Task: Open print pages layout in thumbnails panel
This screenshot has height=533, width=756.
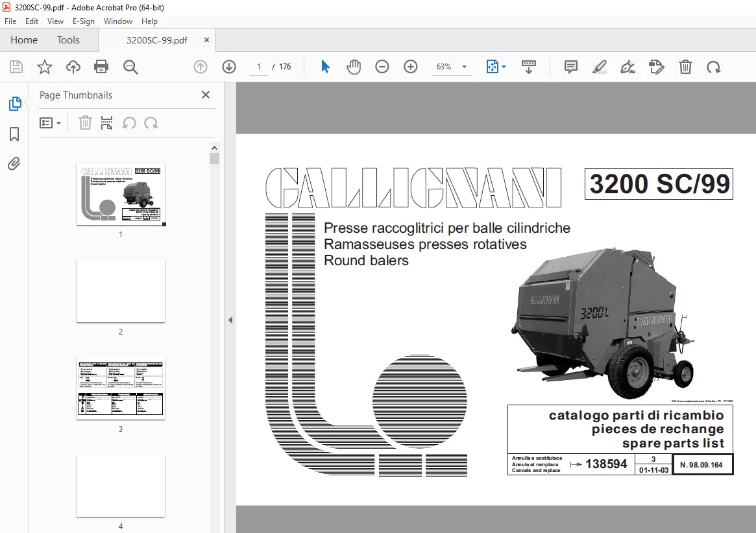Action: pyautogui.click(x=106, y=123)
